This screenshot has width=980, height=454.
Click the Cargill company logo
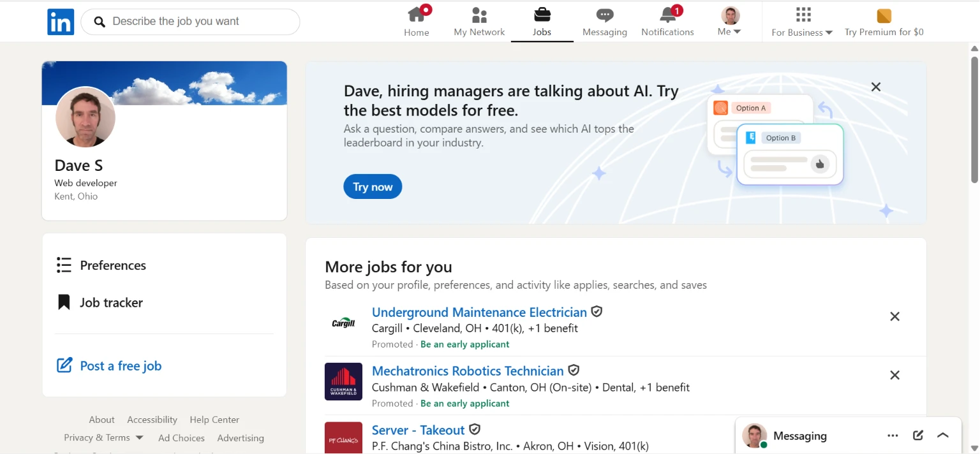pos(343,323)
